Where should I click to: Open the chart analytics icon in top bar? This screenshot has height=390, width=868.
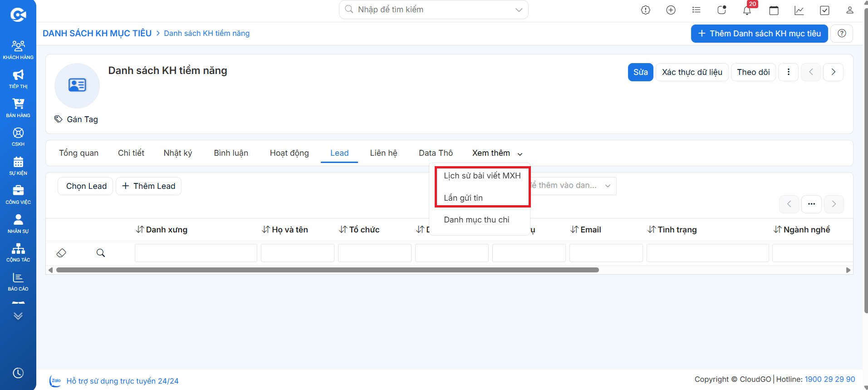click(799, 10)
